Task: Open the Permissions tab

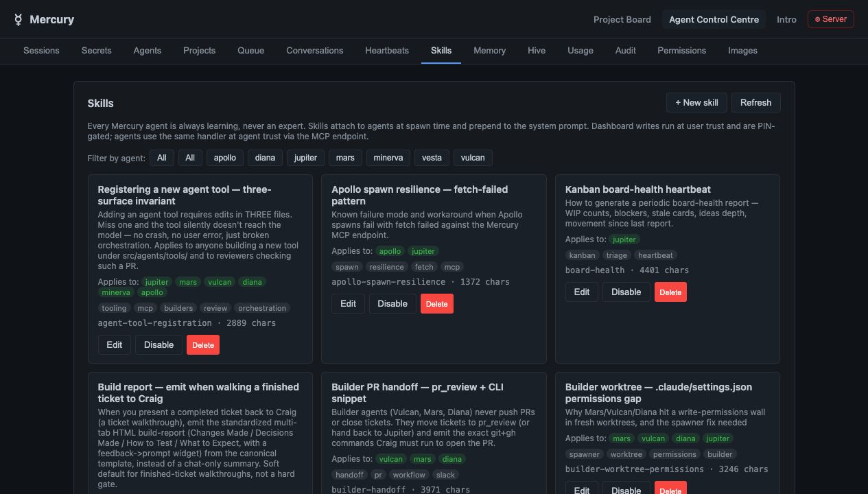Action: coord(681,51)
